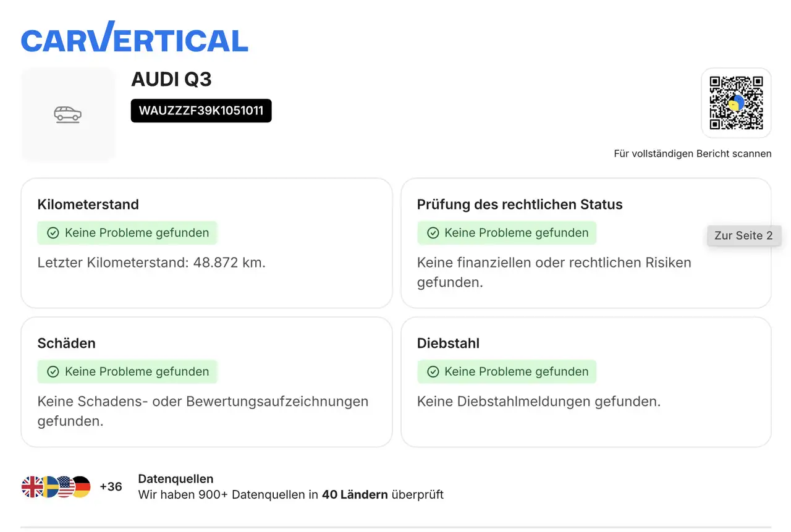Click 'Für vollständigen Bericht scannen' text
The height and width of the screenshot is (532, 791).
(692, 154)
